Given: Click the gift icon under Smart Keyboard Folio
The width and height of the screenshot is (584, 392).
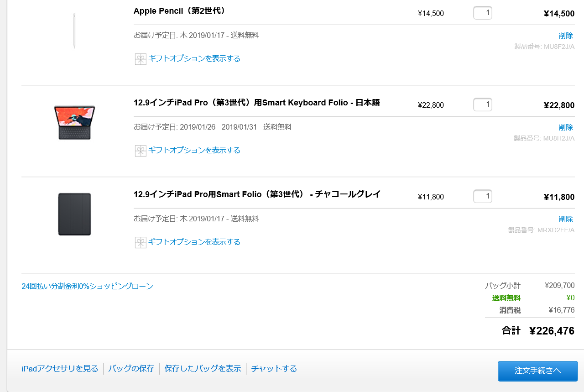Looking at the screenshot, I should (141, 151).
